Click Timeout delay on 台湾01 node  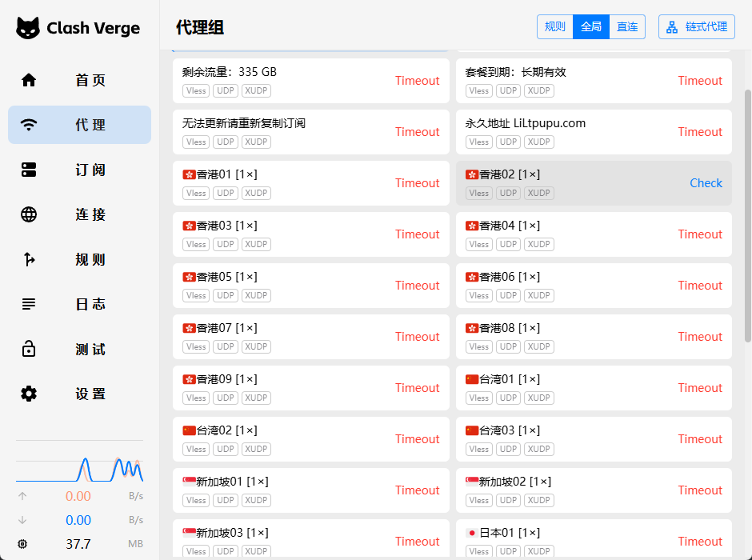tap(700, 388)
